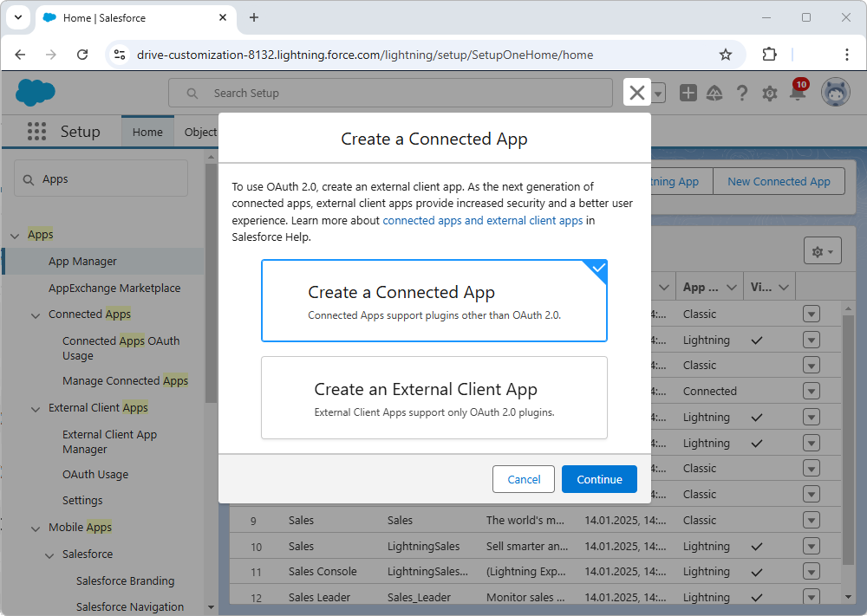Select the Create a Connected App option
867x616 pixels.
[433, 300]
